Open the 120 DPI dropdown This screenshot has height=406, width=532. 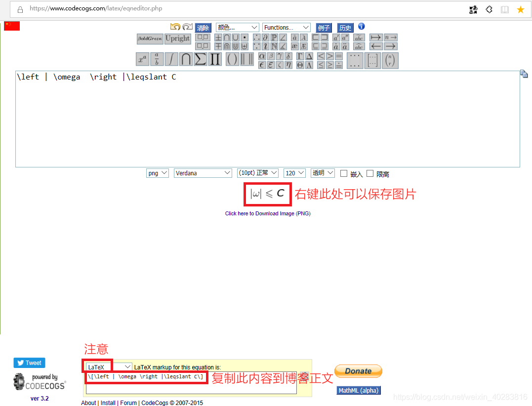[x=294, y=173]
